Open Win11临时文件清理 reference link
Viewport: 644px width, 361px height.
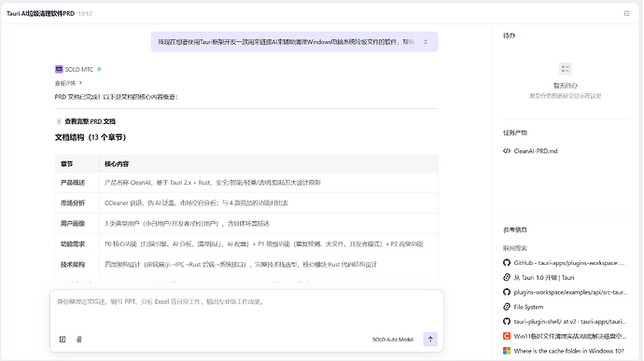click(570, 337)
